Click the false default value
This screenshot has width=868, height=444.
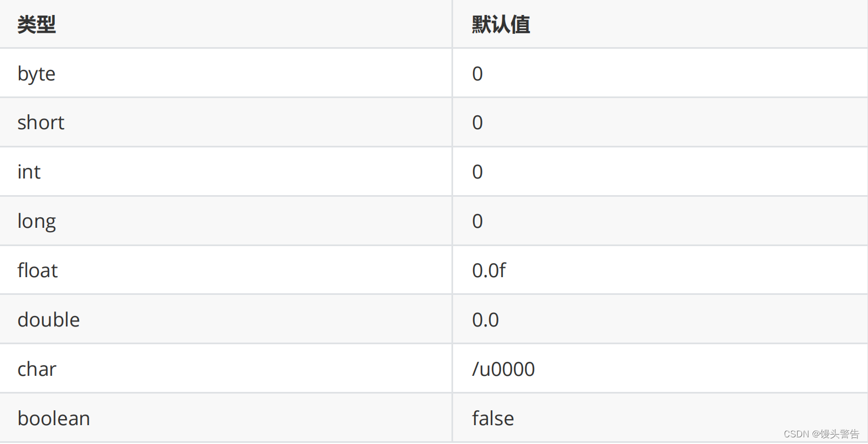[493, 419]
